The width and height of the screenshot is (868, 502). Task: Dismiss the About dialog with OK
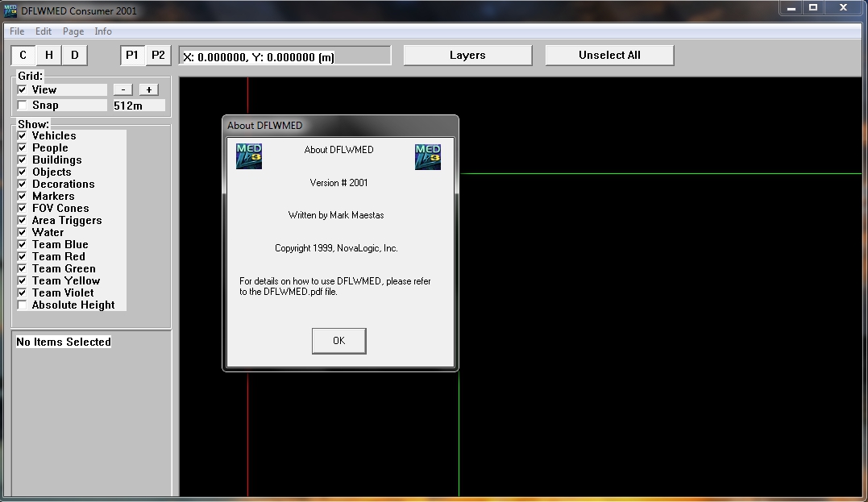tap(338, 341)
